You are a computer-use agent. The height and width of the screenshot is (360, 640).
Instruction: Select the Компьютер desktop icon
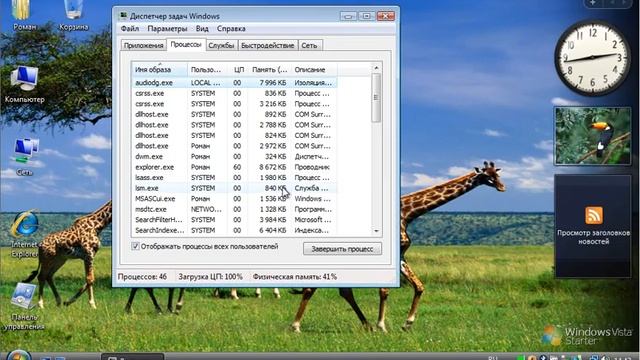click(24, 84)
